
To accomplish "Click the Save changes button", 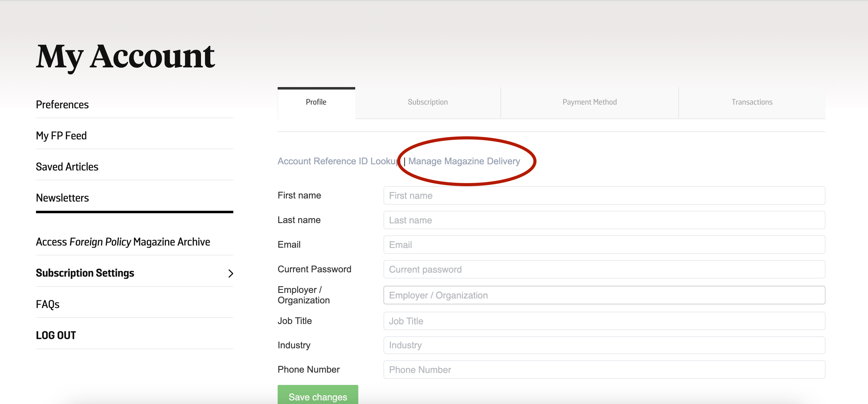I will pyautogui.click(x=318, y=397).
